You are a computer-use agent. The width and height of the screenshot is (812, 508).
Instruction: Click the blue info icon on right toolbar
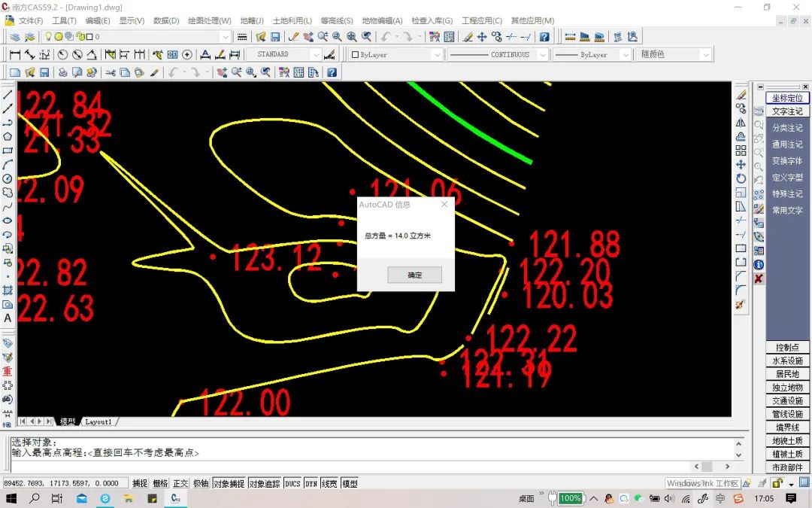(x=759, y=265)
